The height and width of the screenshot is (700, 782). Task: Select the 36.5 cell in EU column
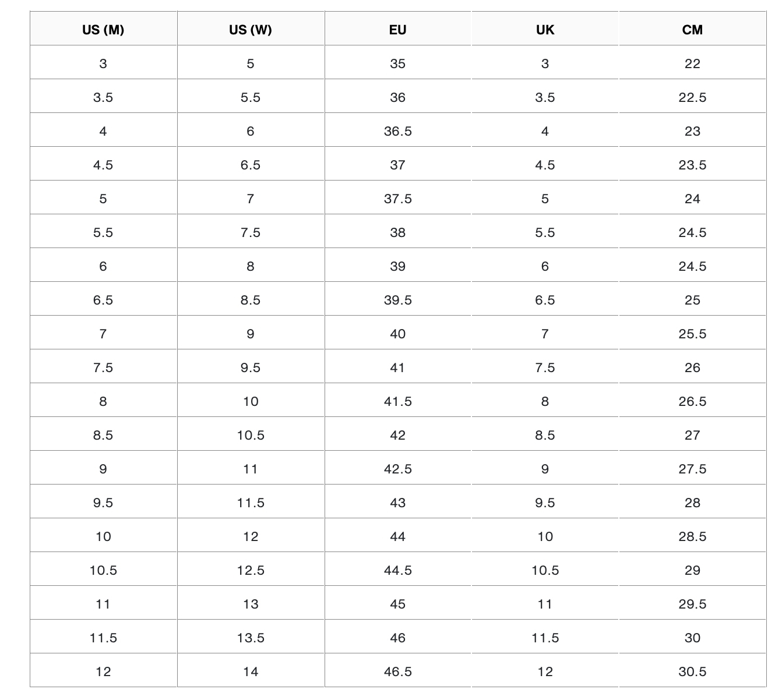pos(397,131)
